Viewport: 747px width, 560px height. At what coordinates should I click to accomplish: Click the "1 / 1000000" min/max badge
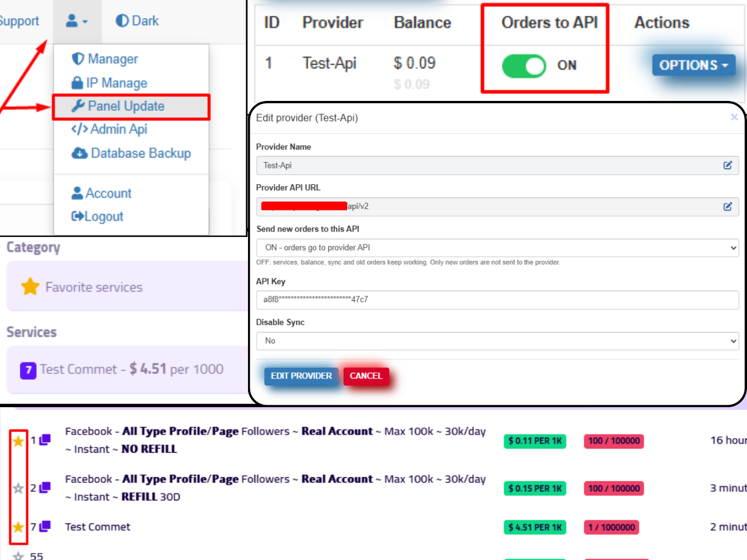(x=612, y=527)
